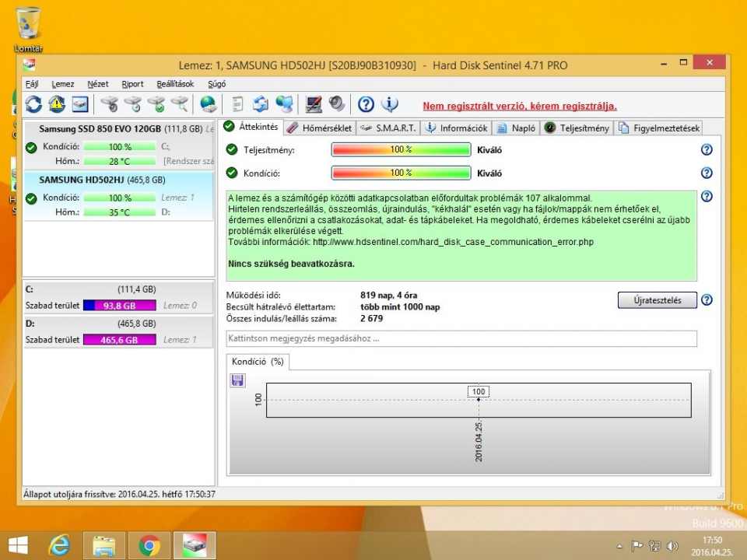
Task: Open the Nézet menu
Action: tap(98, 84)
